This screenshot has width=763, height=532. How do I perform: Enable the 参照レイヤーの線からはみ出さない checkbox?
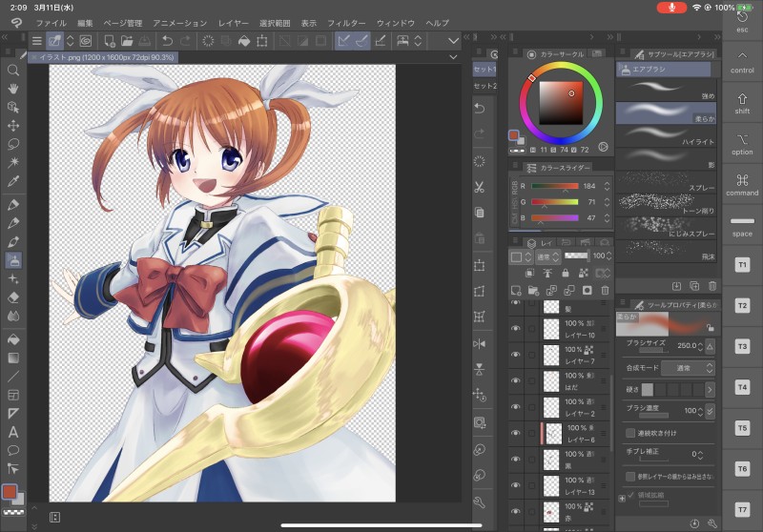(x=630, y=477)
